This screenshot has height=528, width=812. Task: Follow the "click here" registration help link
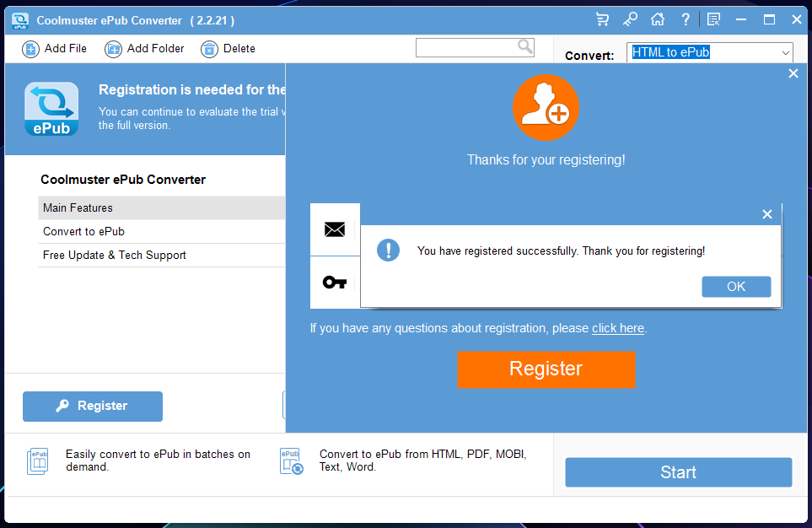tap(617, 328)
